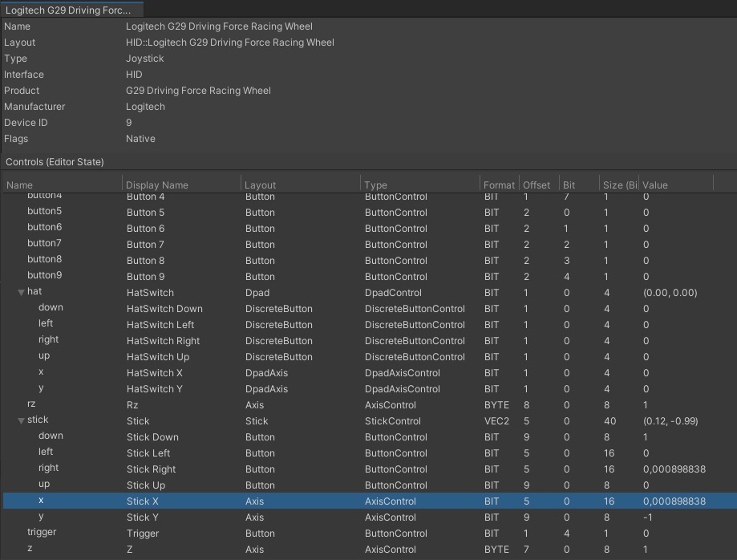Click the Controls (Editor State) section header
The height and width of the screenshot is (560, 737).
point(55,162)
